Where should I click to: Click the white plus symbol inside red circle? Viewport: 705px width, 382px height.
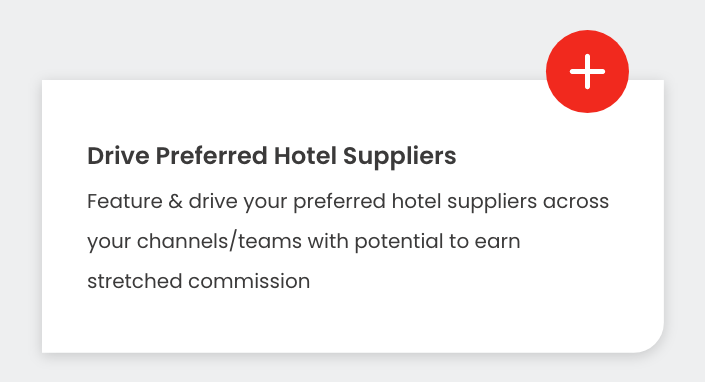587,71
